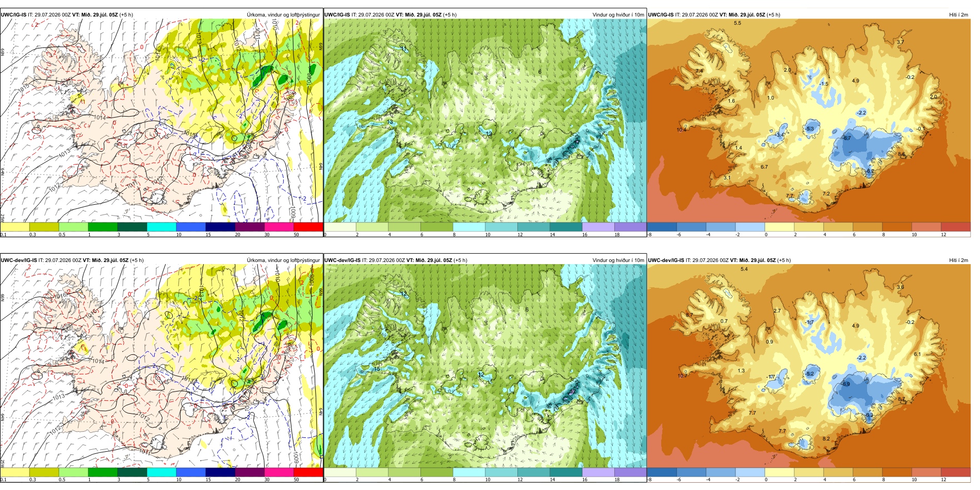Click the 4.9 value on the top temperature map
The height and width of the screenshot is (490, 980).
click(x=856, y=81)
